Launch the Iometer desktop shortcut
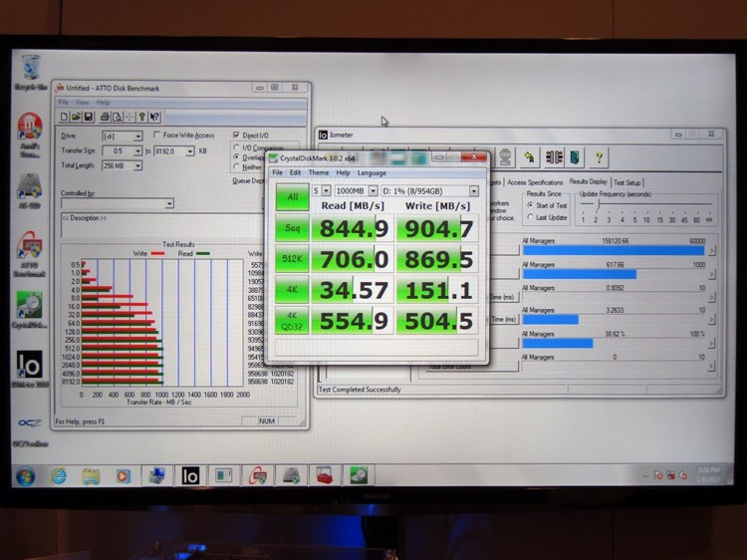This screenshot has width=747, height=560. [30, 369]
